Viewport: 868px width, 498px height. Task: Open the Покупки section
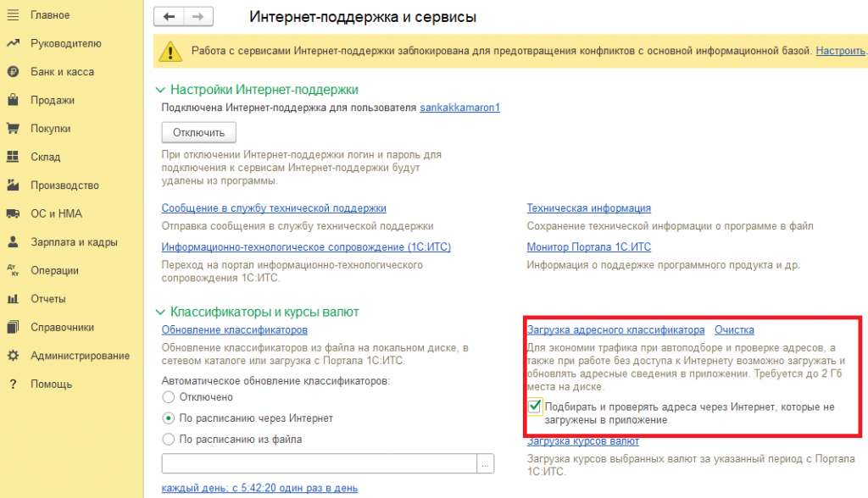pyautogui.click(x=50, y=129)
